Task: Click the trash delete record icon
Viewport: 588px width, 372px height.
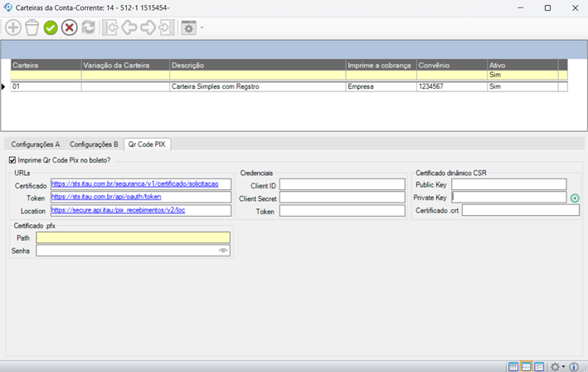Action: click(32, 28)
